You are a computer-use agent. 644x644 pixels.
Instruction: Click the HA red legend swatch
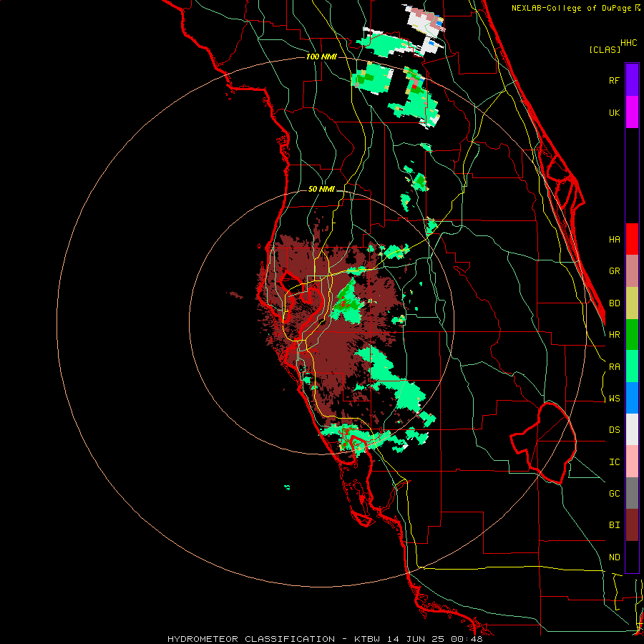tap(632, 239)
